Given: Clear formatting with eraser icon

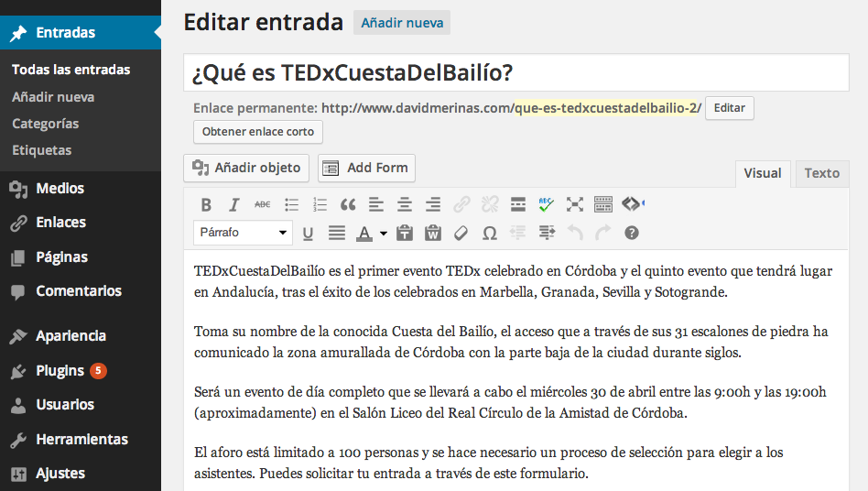Looking at the screenshot, I should (x=461, y=233).
